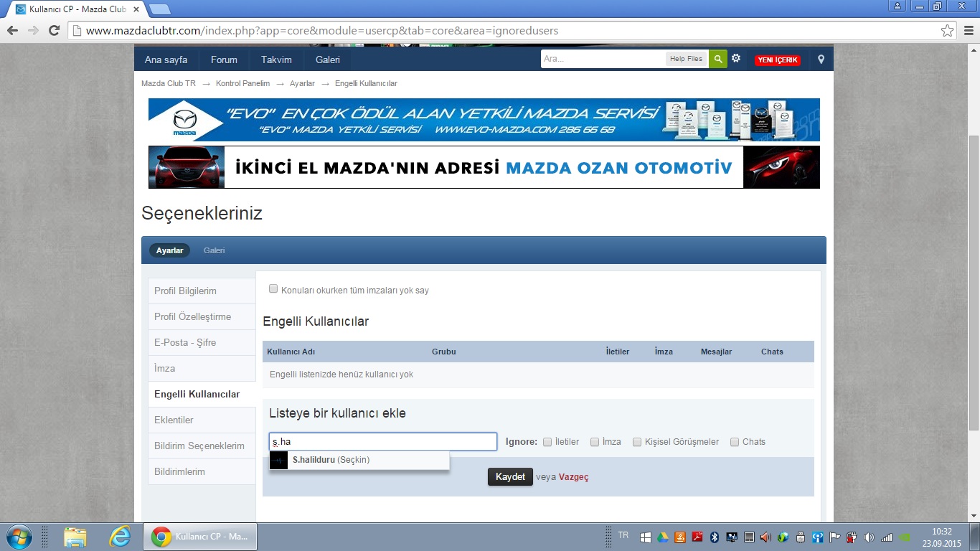
Task: Toggle Konuları okurken tüm imzaları yok say
Action: (x=273, y=289)
